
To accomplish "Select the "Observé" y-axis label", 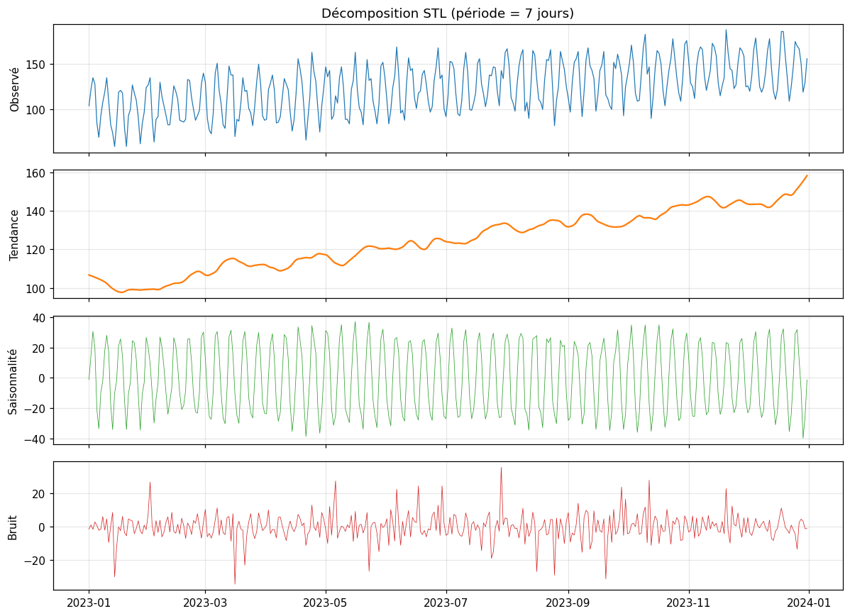I will [x=15, y=89].
